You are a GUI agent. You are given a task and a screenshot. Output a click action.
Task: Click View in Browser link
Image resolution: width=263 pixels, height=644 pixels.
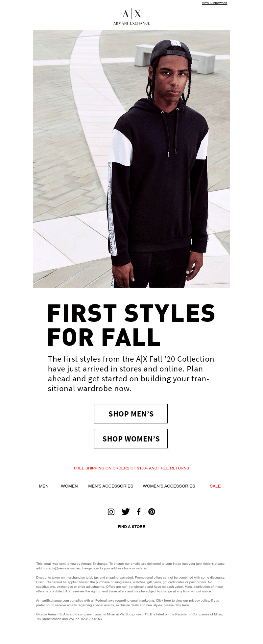point(214,3)
